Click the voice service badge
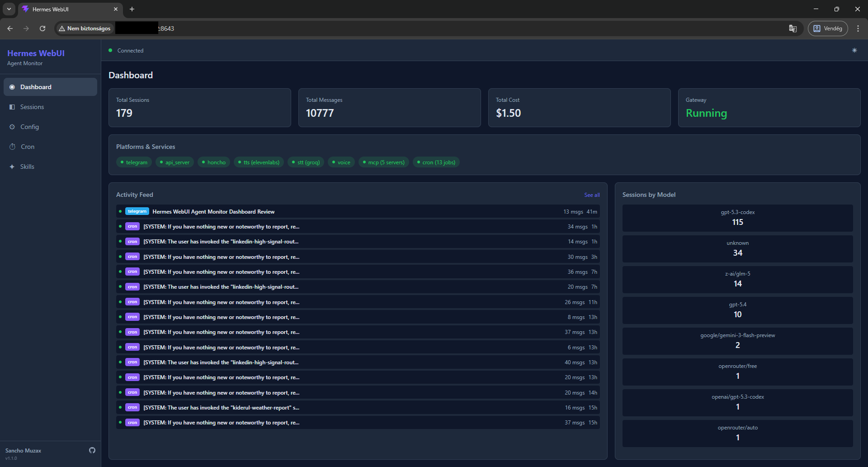The height and width of the screenshot is (467, 868). click(x=341, y=162)
